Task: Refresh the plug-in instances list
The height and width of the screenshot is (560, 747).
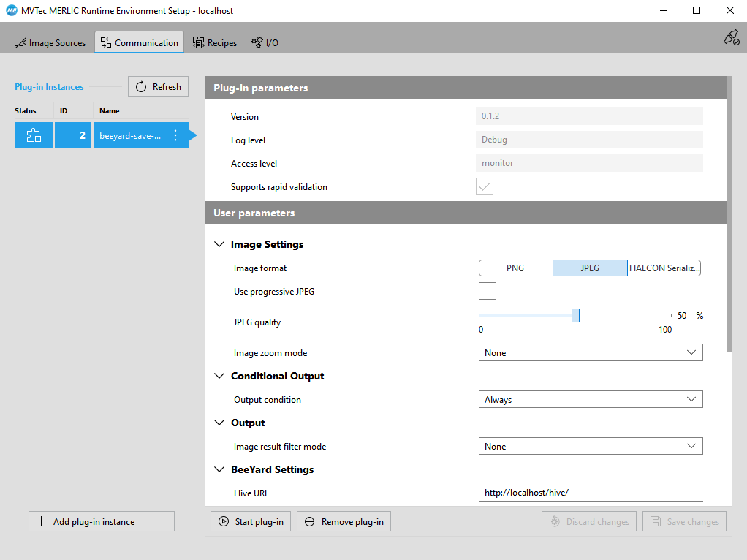Action: click(158, 87)
